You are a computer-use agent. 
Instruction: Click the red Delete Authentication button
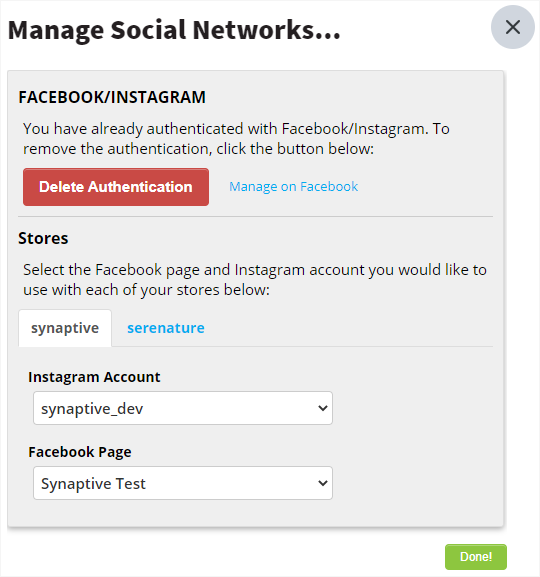(116, 187)
